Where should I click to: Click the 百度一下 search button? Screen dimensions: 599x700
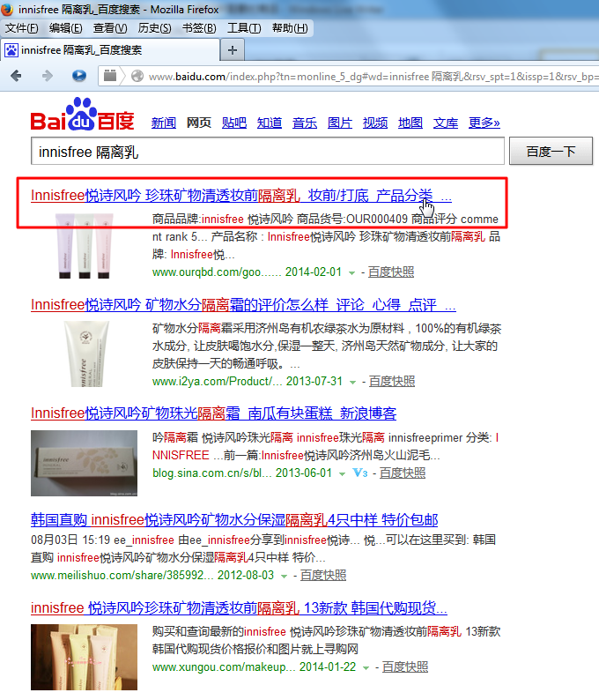[551, 152]
